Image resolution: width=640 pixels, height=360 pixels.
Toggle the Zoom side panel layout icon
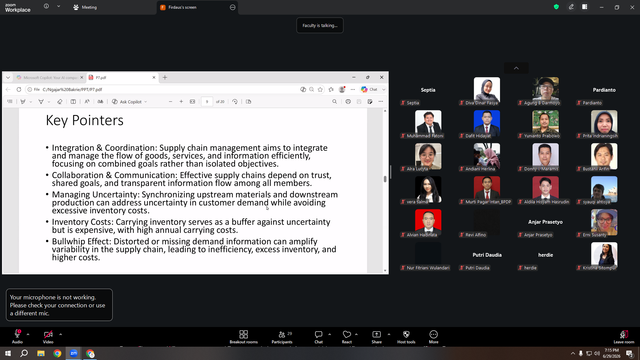(584, 7)
